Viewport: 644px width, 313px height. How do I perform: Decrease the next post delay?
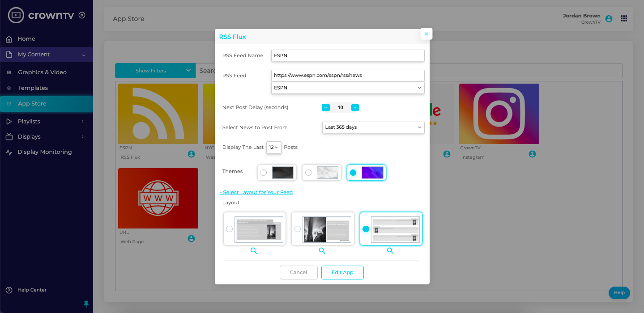click(x=326, y=107)
